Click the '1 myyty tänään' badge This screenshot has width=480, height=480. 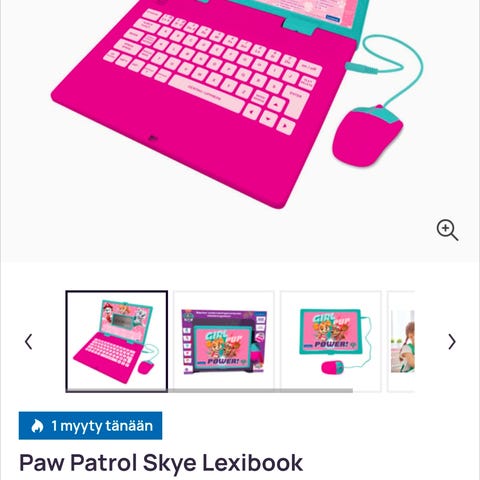(90, 426)
